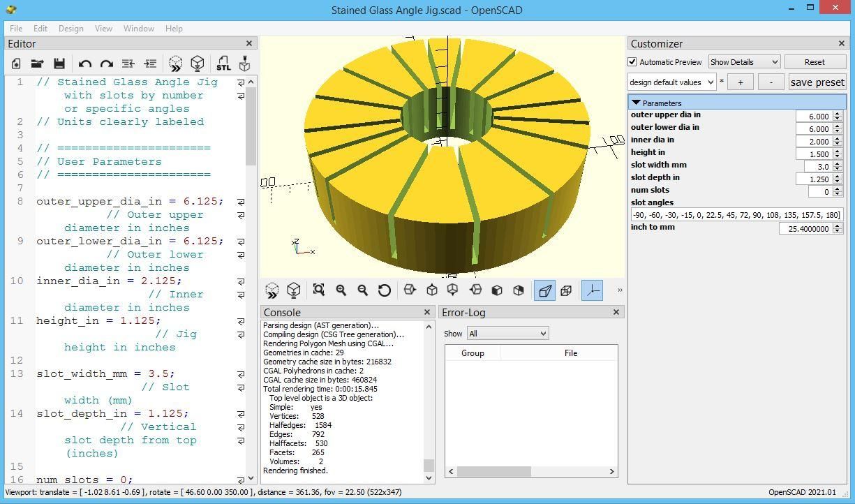Preview the design from the editor toolbar
The height and width of the screenshot is (504, 855).
point(176,64)
